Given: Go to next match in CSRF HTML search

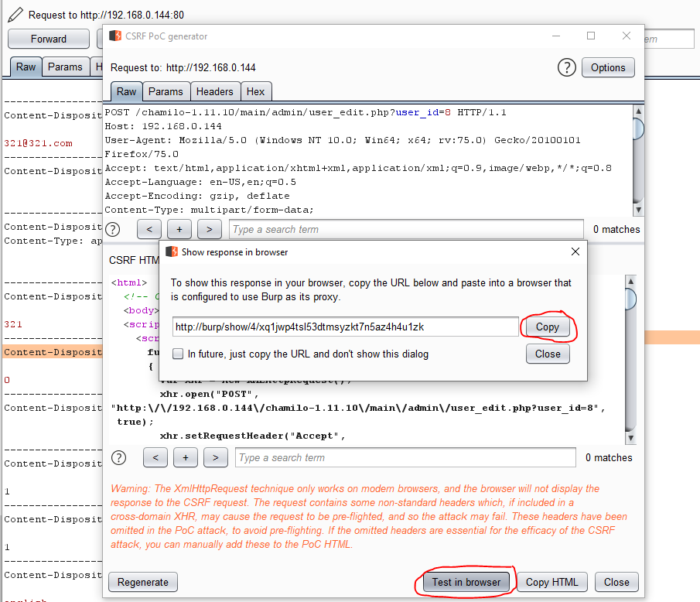Looking at the screenshot, I should [216, 458].
